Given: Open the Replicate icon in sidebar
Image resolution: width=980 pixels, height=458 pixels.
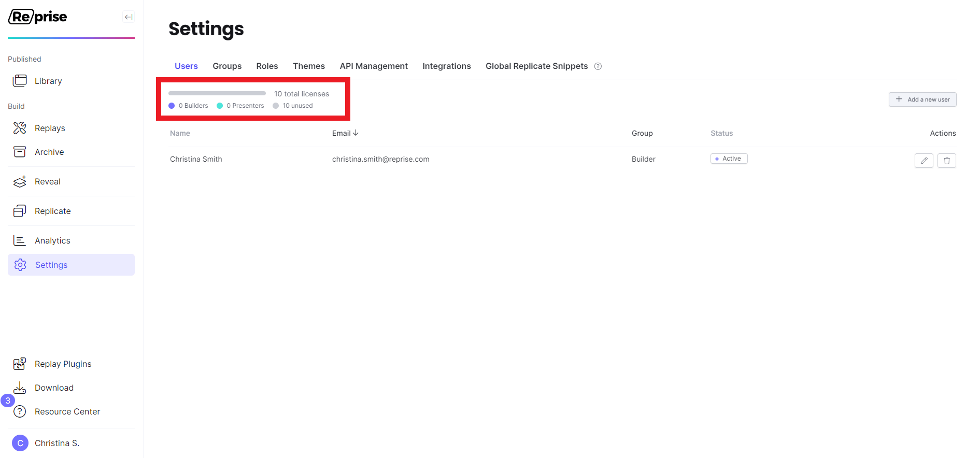Looking at the screenshot, I should pos(20,211).
